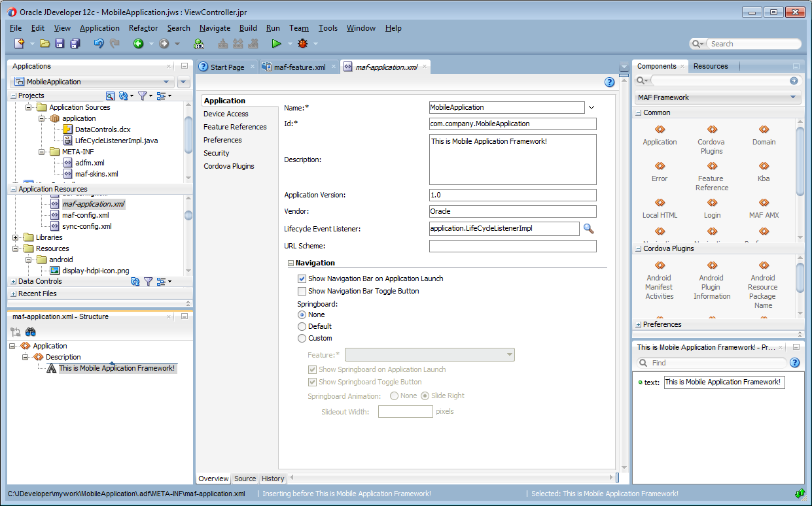
Task: Select the Device Access category
Action: click(x=226, y=114)
